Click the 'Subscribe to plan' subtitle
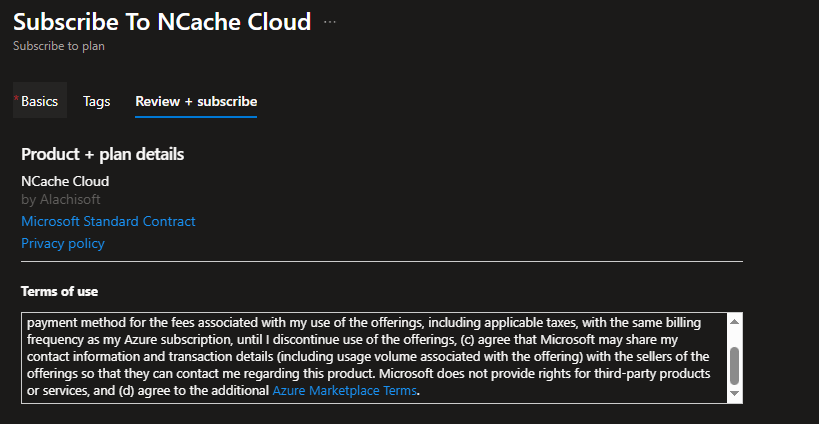This screenshot has width=819, height=424. [59, 45]
